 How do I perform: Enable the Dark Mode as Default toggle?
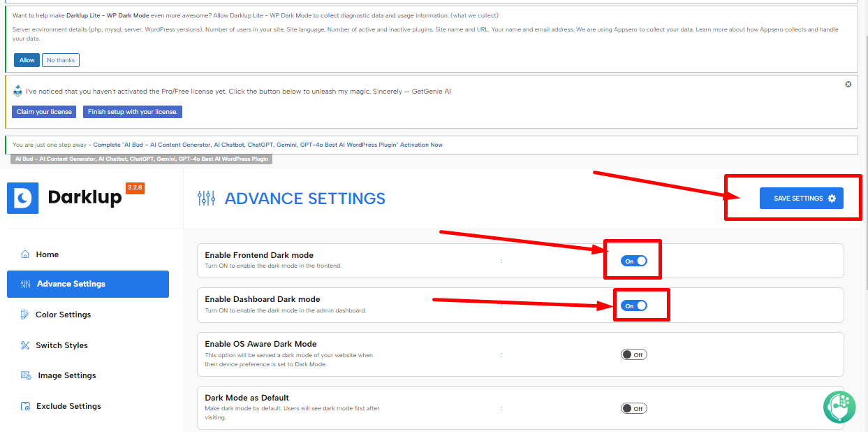pos(634,408)
